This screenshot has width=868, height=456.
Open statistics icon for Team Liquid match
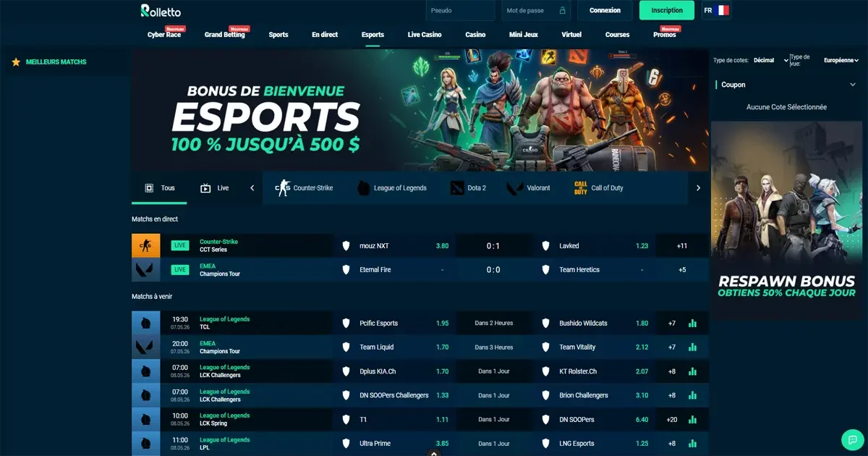pyautogui.click(x=692, y=347)
